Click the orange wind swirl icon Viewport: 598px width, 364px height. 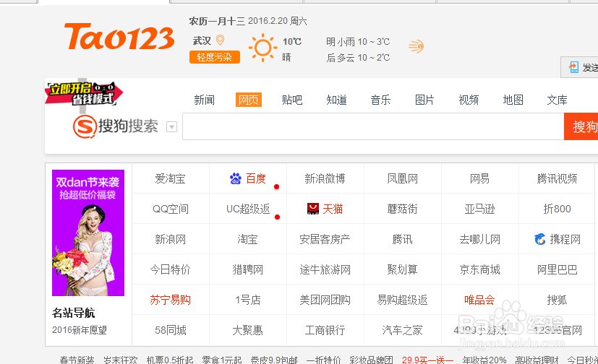(416, 46)
